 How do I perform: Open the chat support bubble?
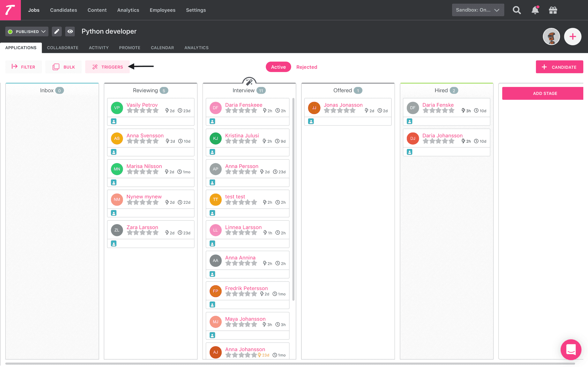click(571, 350)
